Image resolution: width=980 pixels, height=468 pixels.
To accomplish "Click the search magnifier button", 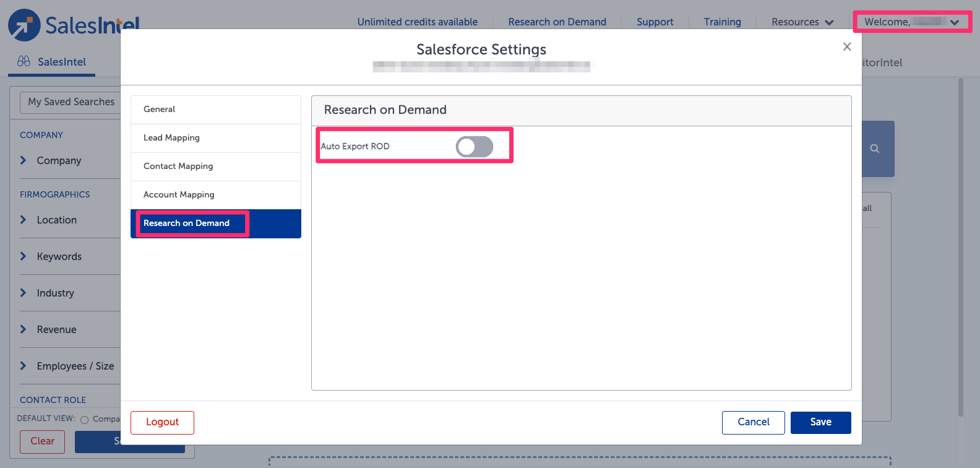I will tap(875, 149).
